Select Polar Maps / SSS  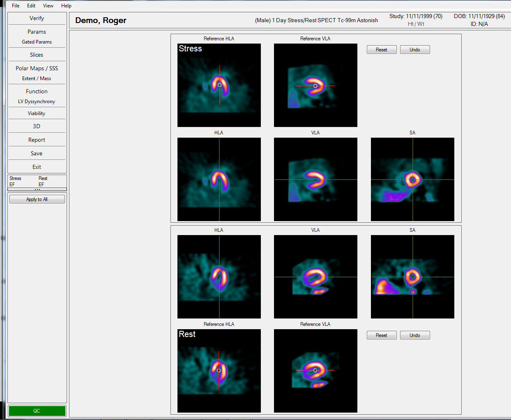pyautogui.click(x=37, y=68)
